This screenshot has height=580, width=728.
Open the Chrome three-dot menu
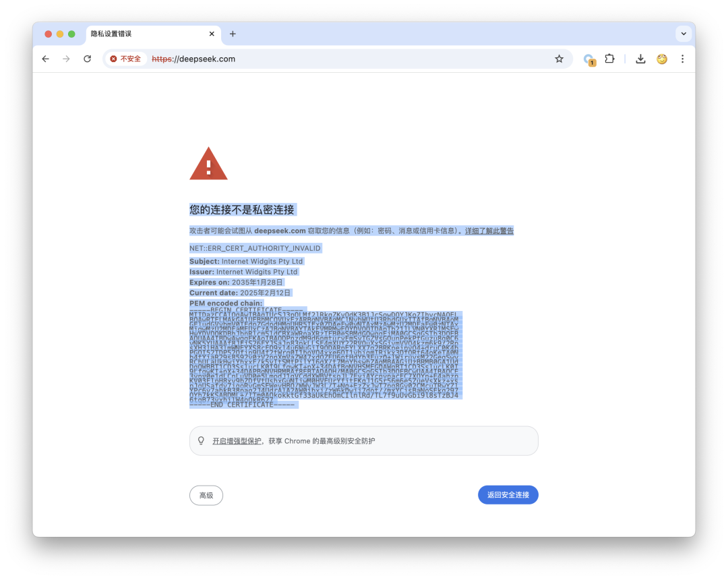tap(682, 59)
